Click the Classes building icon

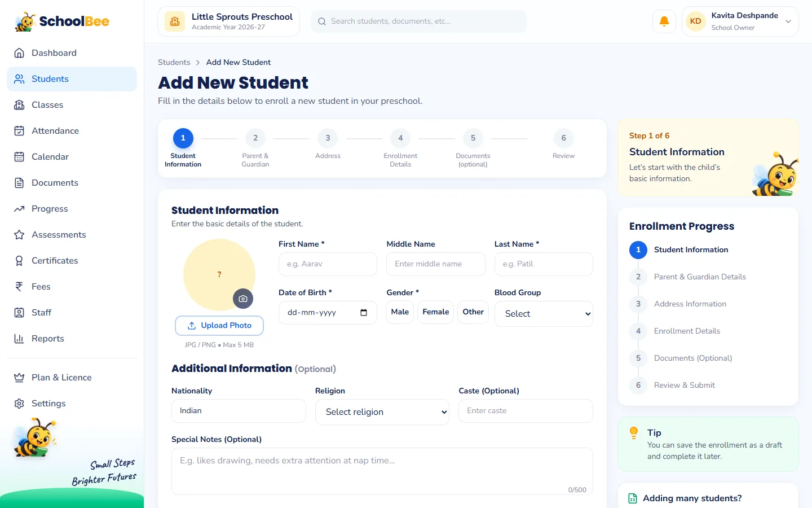(x=19, y=105)
